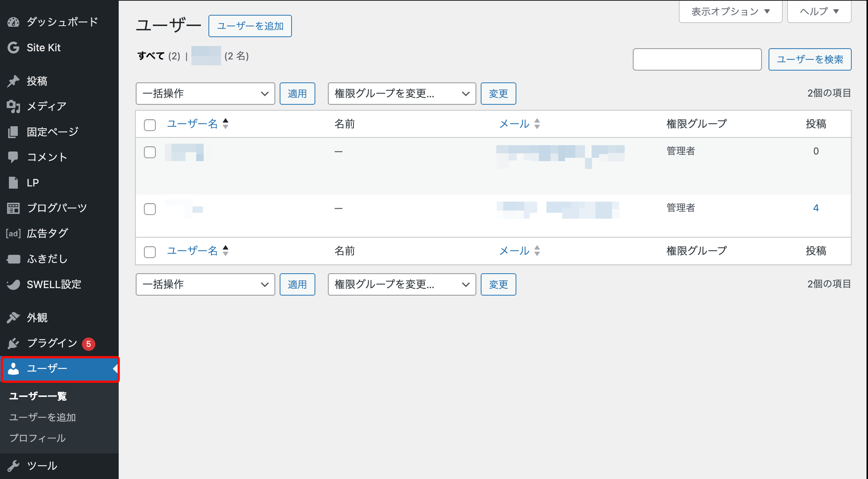
Task: Open the bottom 一括操作 dropdown
Action: 206,284
